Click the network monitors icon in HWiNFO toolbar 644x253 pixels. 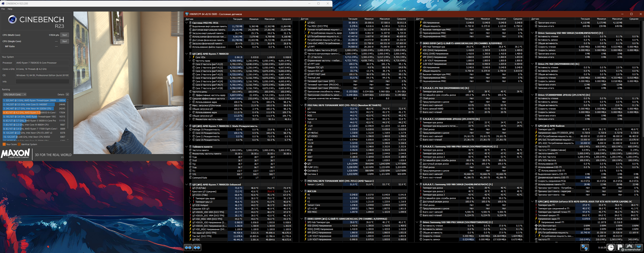click(x=585, y=248)
